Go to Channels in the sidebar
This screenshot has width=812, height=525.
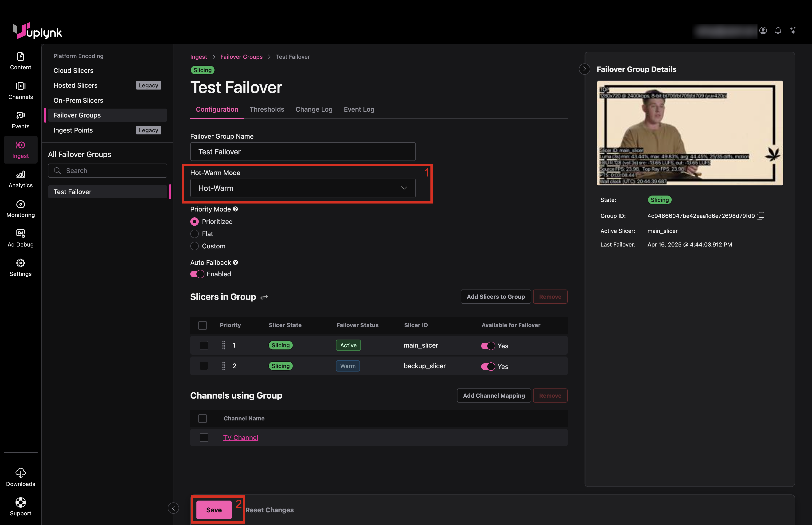pos(20,90)
